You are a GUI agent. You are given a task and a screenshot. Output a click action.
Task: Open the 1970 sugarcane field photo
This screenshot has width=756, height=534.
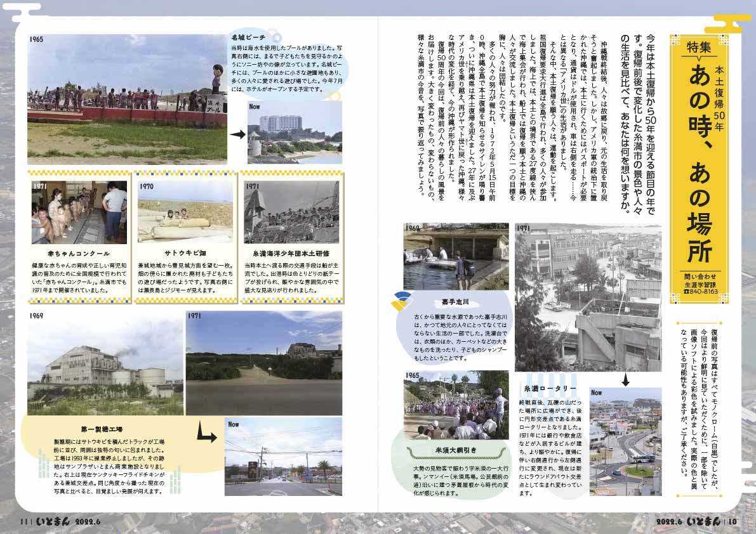tap(185, 211)
